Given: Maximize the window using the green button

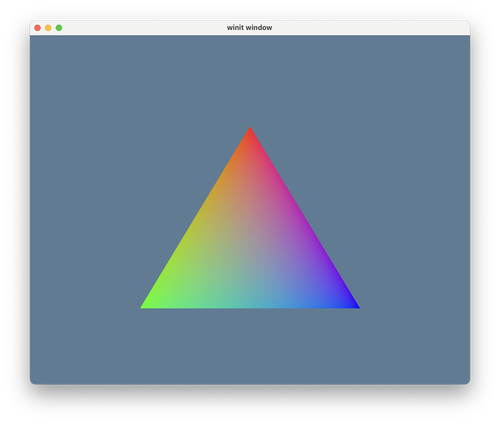Looking at the screenshot, I should click(x=59, y=28).
